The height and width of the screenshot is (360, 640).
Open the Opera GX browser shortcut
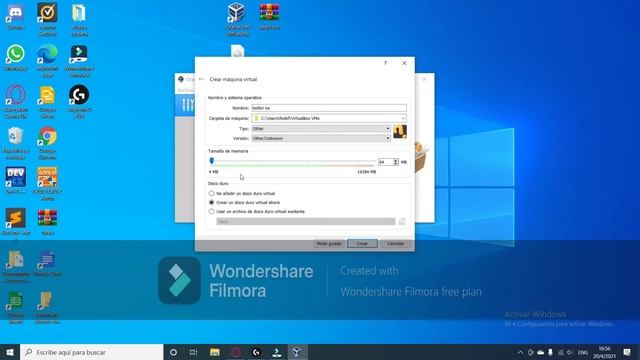click(16, 102)
